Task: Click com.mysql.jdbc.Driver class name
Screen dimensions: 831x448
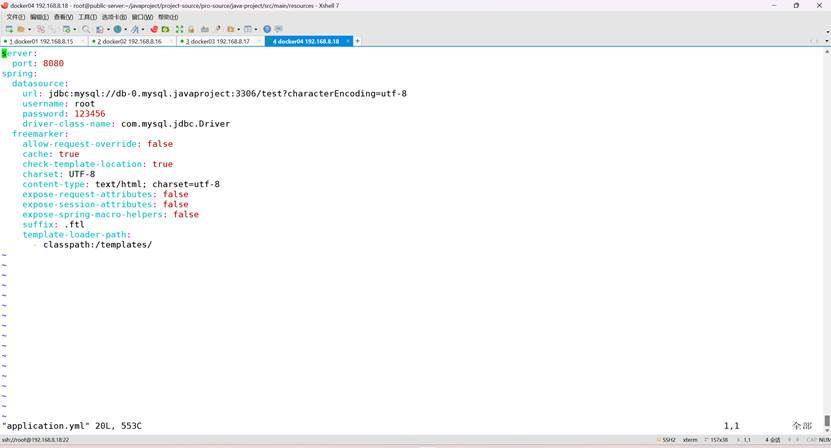Action: coord(175,124)
